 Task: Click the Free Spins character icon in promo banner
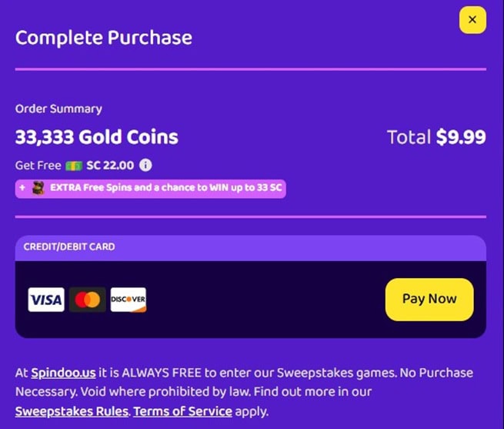click(x=38, y=188)
